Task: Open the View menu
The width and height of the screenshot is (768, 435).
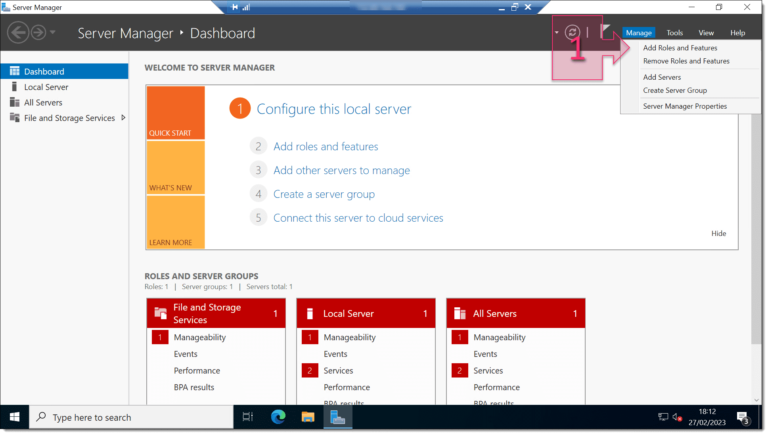Action: pos(706,33)
